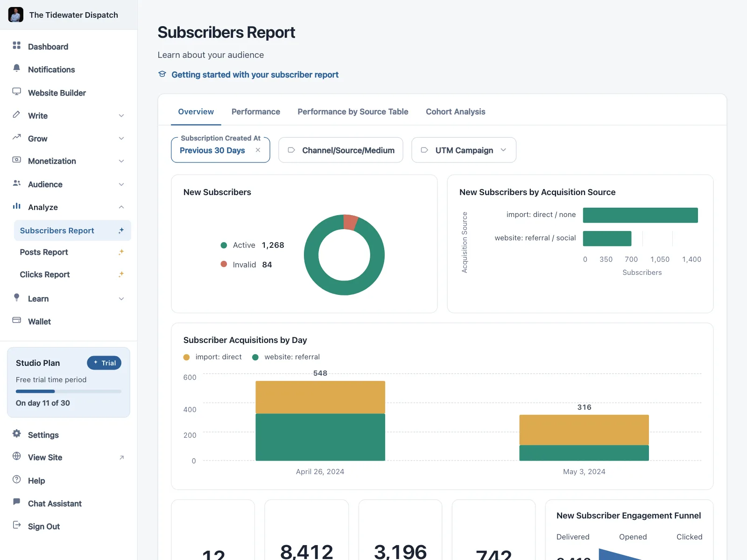Click the Notifications bell icon
The height and width of the screenshot is (560, 747).
[17, 68]
